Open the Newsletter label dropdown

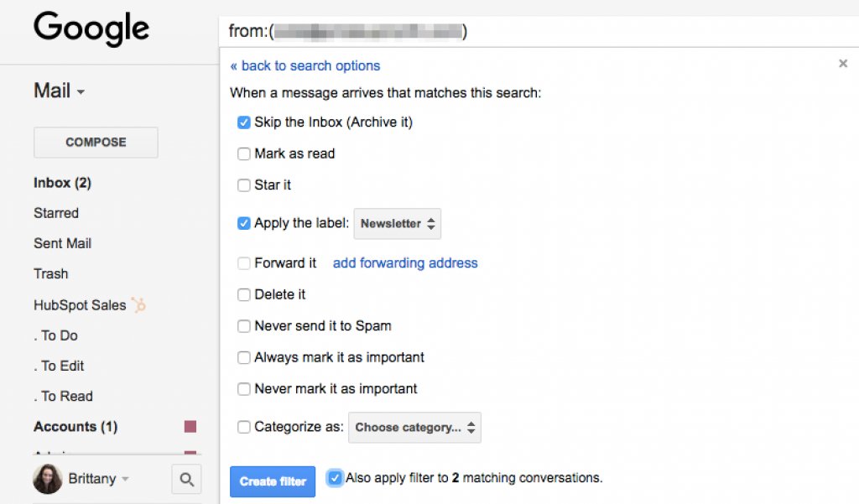[x=397, y=223]
